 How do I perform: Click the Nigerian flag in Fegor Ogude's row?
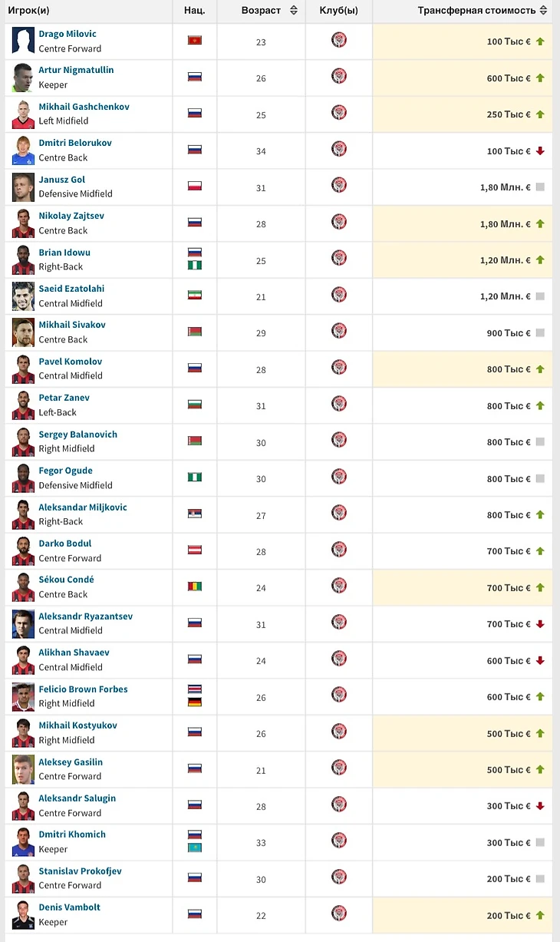(x=195, y=477)
